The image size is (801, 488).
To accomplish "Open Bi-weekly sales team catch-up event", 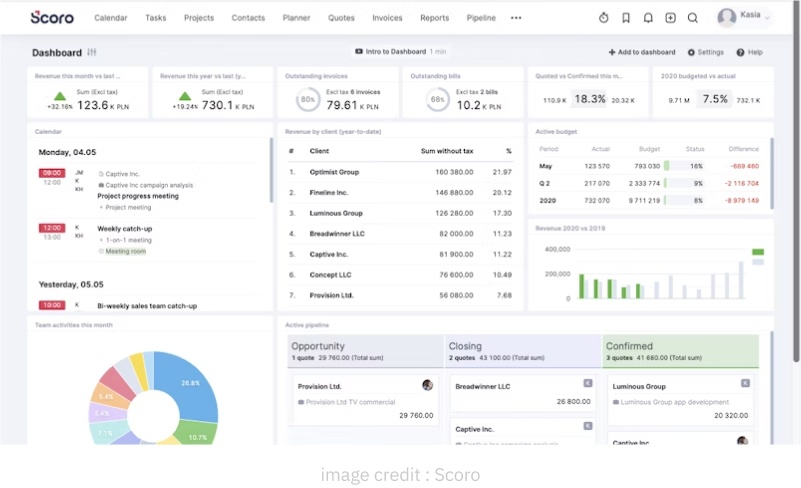I will pyautogui.click(x=147, y=306).
